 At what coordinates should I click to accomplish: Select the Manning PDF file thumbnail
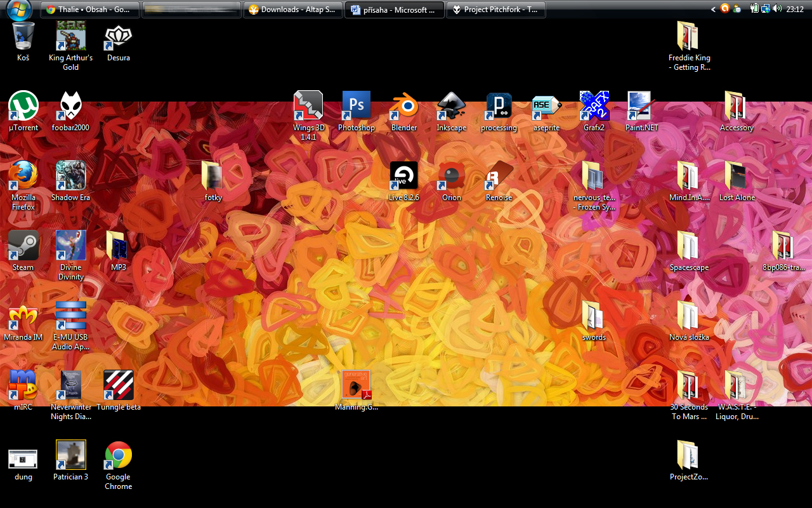click(356, 385)
